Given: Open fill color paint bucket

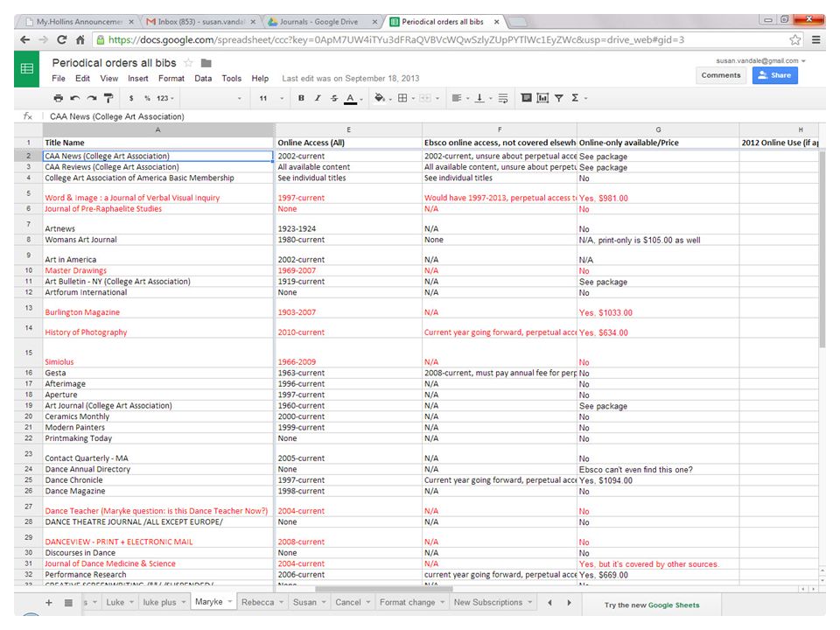Looking at the screenshot, I should click(x=382, y=98).
